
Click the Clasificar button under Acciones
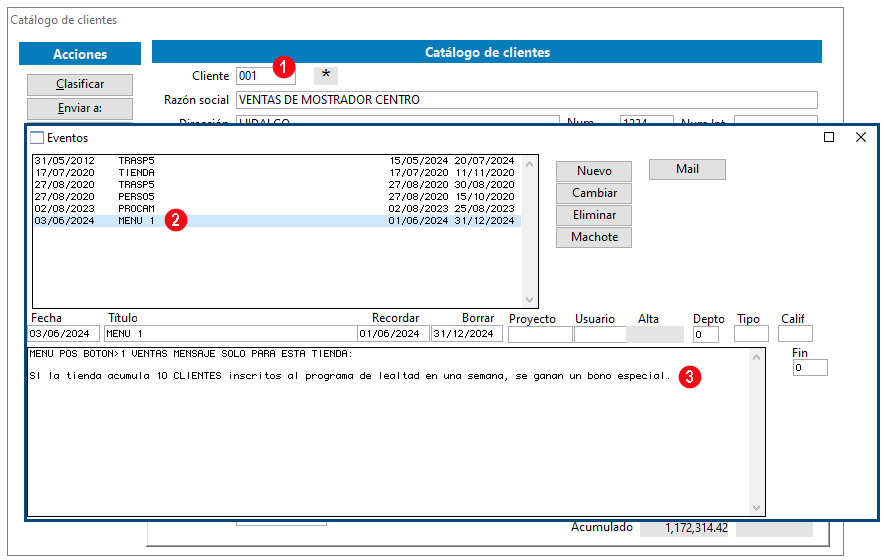[x=80, y=85]
